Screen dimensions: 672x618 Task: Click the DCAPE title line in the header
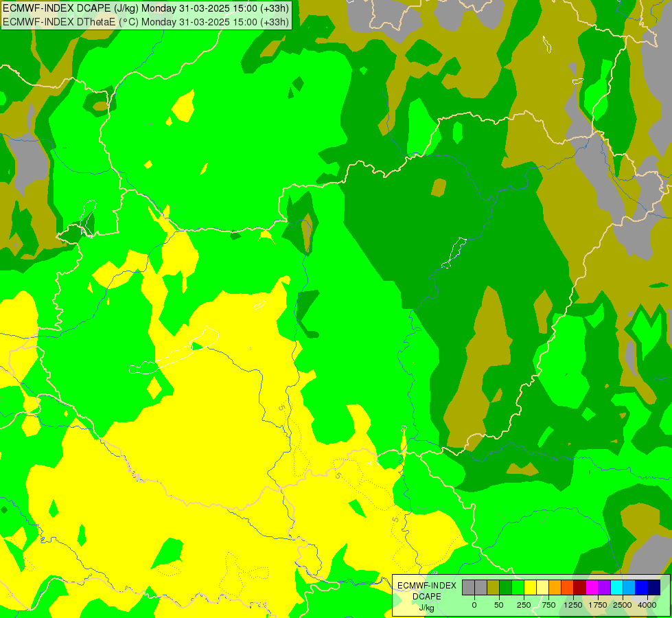tap(146, 8)
